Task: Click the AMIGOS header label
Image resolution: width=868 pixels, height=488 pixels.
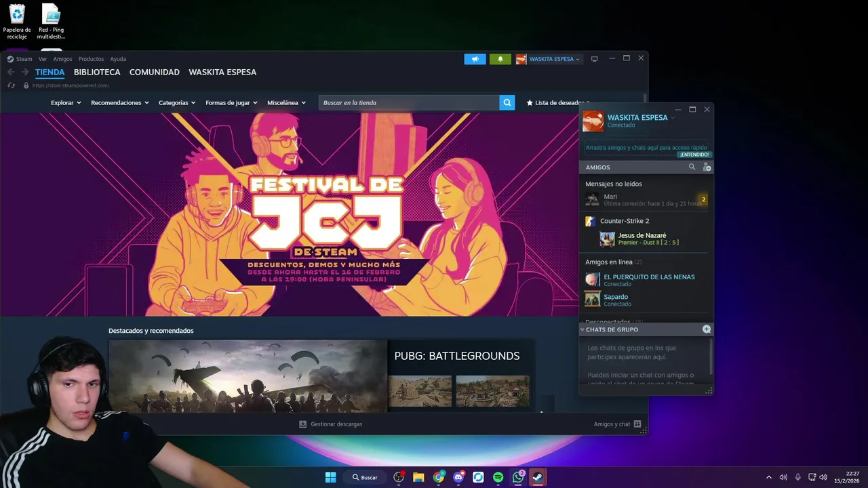Action: 597,167
